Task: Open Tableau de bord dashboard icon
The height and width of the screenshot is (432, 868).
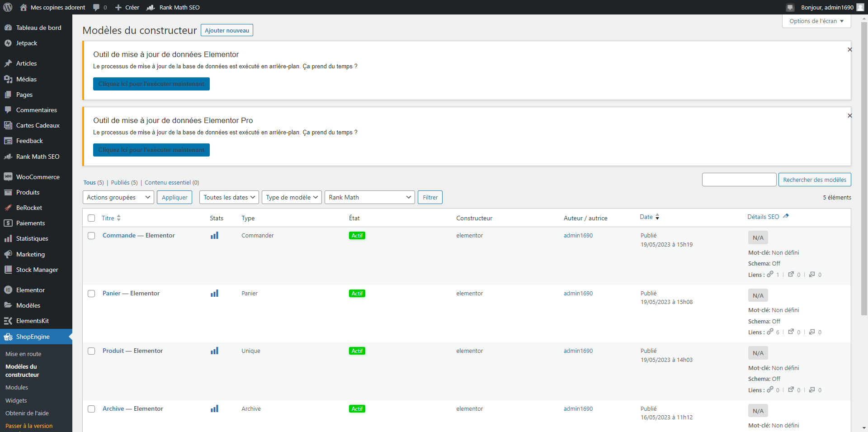Action: point(8,28)
